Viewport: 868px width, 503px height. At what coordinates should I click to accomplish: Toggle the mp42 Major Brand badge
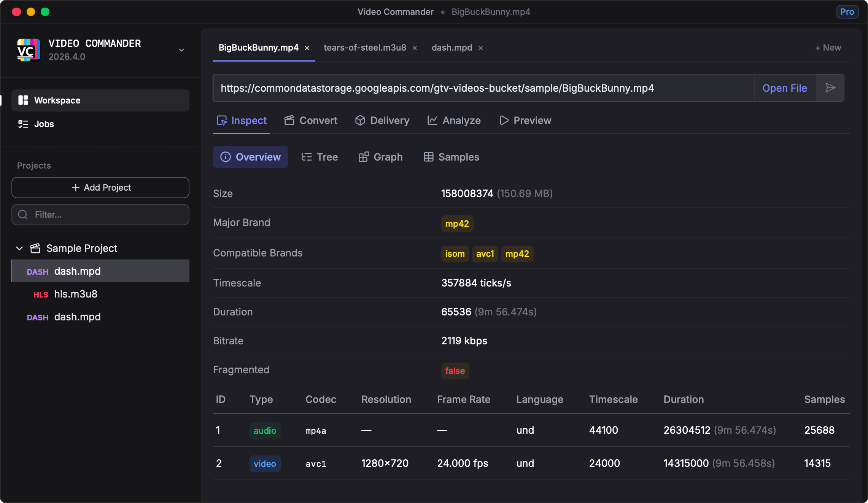click(x=457, y=224)
